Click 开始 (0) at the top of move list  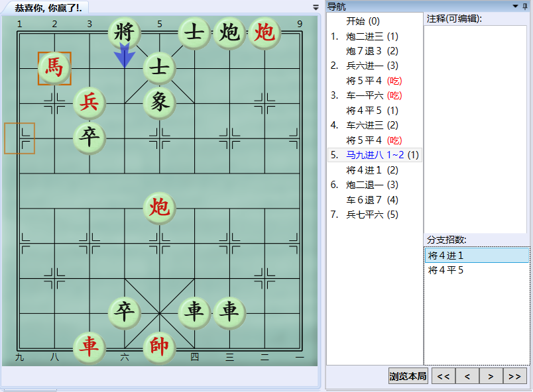364,21
